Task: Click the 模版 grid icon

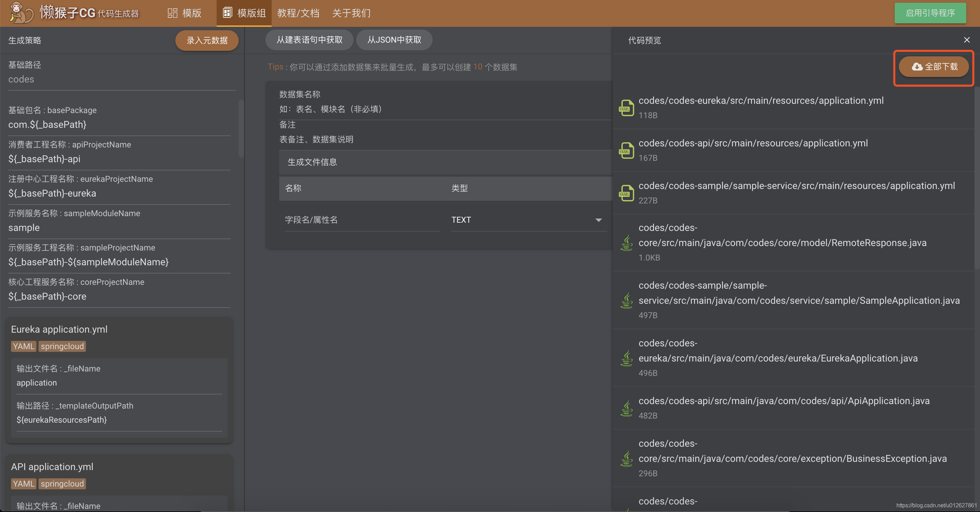Action: click(x=172, y=13)
